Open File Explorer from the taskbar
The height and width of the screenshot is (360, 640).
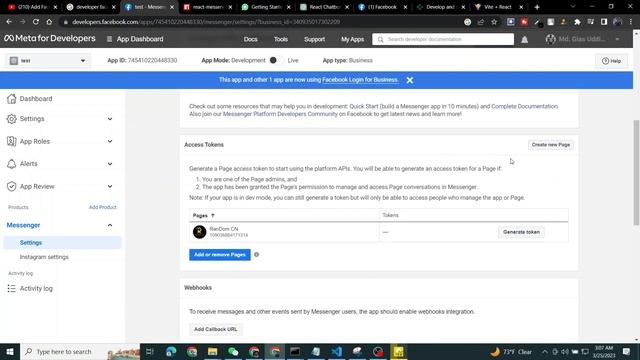coord(212,351)
